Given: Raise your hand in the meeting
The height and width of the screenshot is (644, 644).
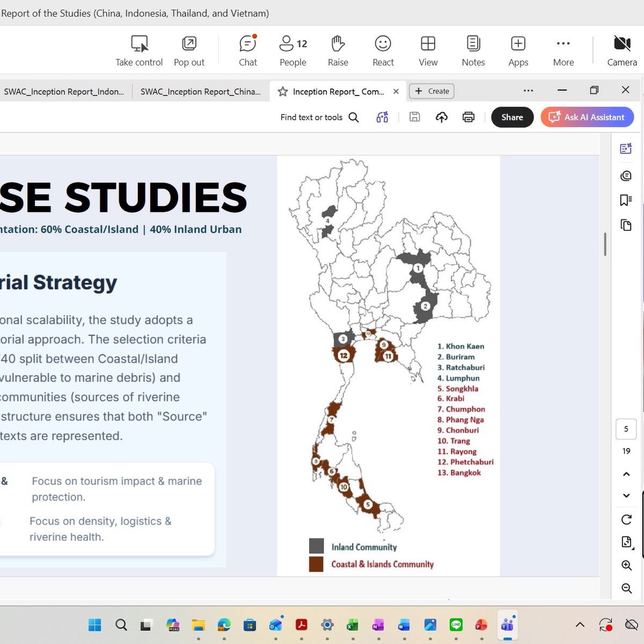Looking at the screenshot, I should click(338, 51).
